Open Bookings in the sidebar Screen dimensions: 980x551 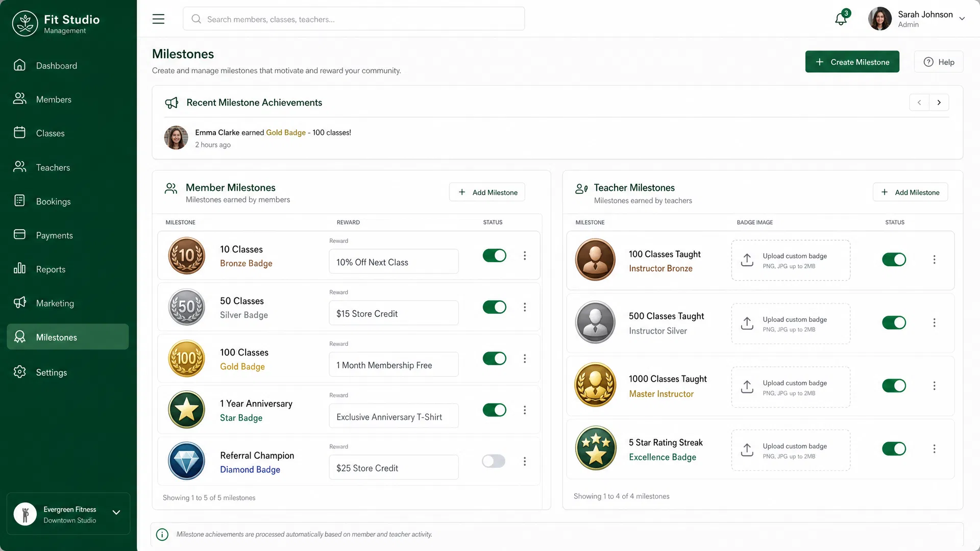pos(68,202)
